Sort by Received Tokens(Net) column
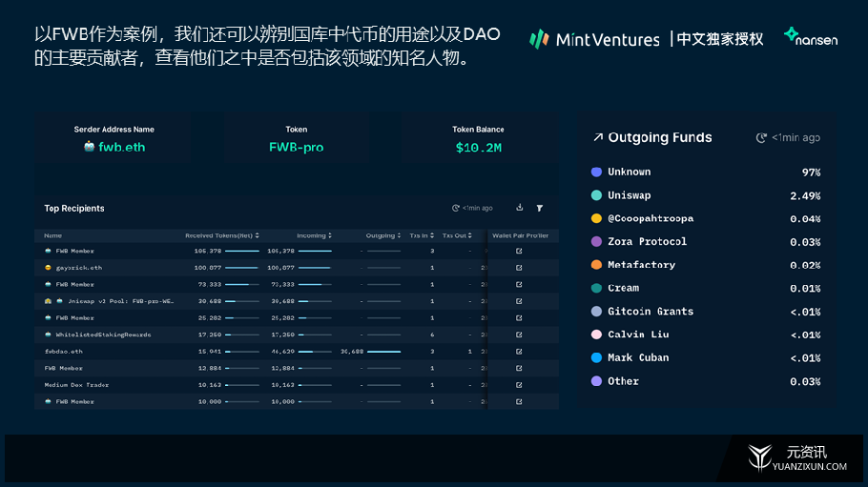This screenshot has width=868, height=487. [x=222, y=235]
